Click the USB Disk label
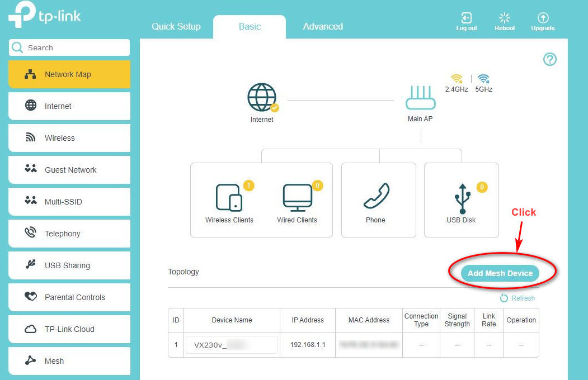588x380 pixels. (461, 220)
